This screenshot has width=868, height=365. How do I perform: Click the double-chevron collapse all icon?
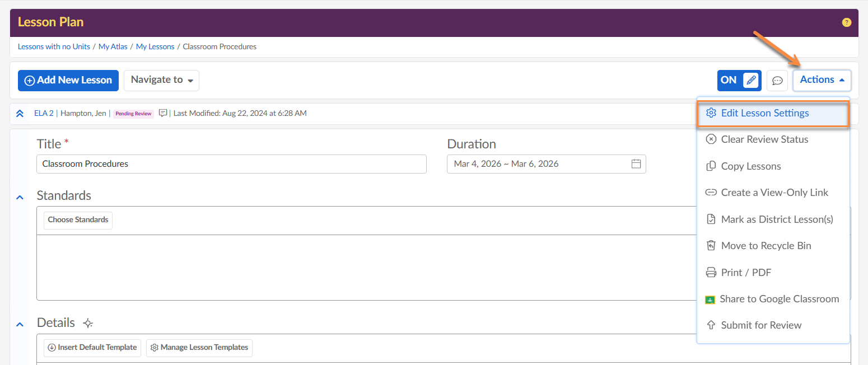[20, 114]
